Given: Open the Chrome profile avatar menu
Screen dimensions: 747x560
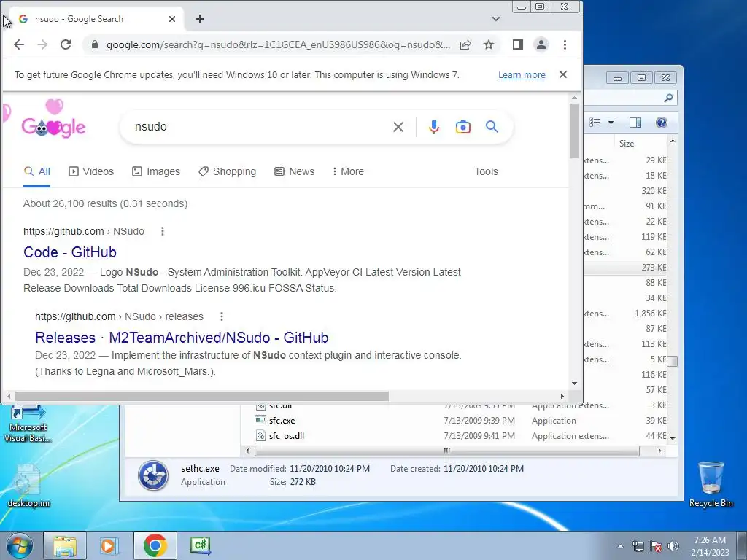Looking at the screenshot, I should pyautogui.click(x=541, y=44).
